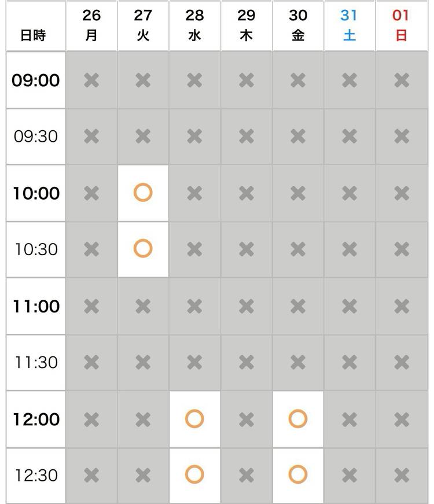Select available slot Tuesday 27 at 10:30
The image size is (434, 504).
[143, 249]
